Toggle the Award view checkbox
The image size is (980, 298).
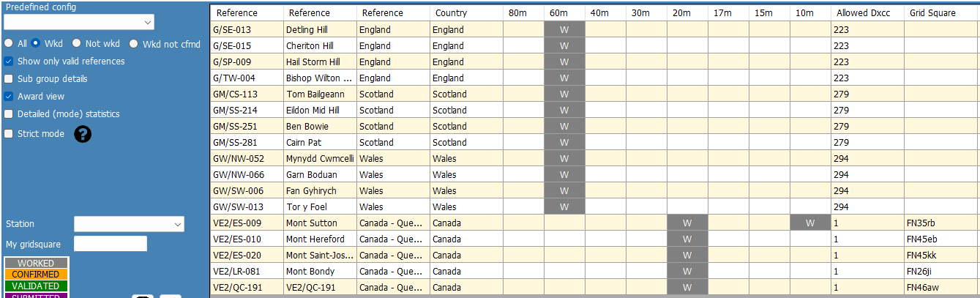tap(9, 97)
